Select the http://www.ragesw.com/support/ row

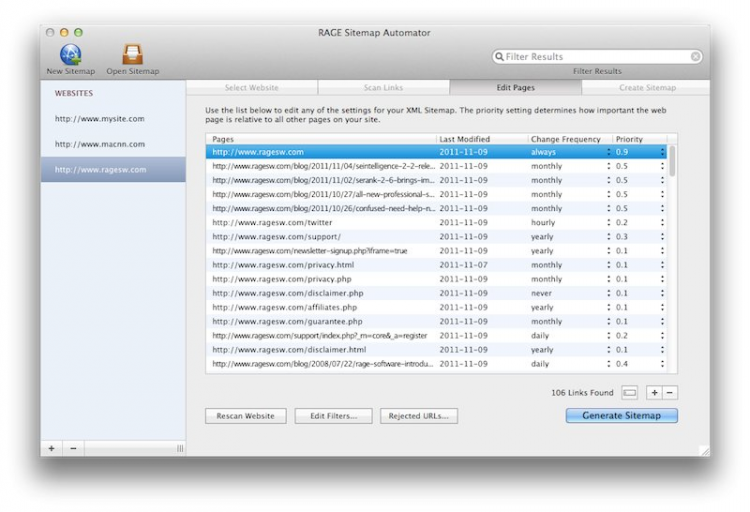436,237
